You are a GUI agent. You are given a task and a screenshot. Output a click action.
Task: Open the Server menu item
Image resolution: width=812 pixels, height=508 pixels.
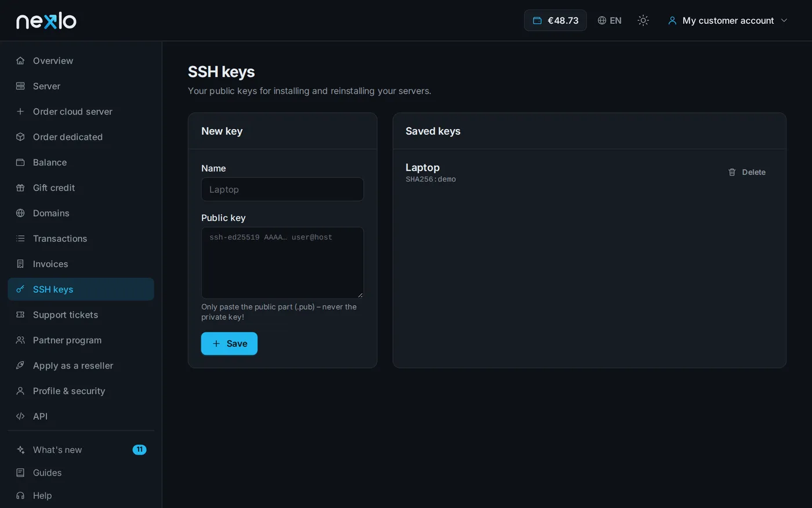click(81, 86)
